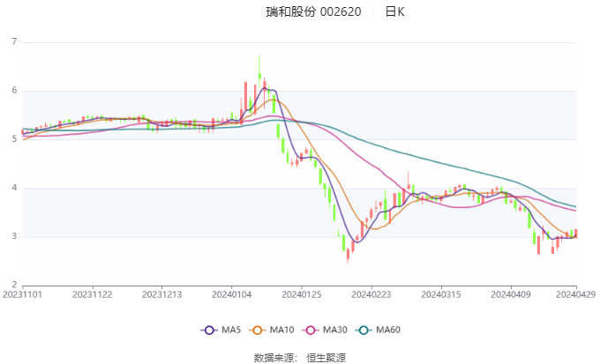Click the 20240315 date axis label
Viewport: 600px width, 364px height.
tap(441, 294)
